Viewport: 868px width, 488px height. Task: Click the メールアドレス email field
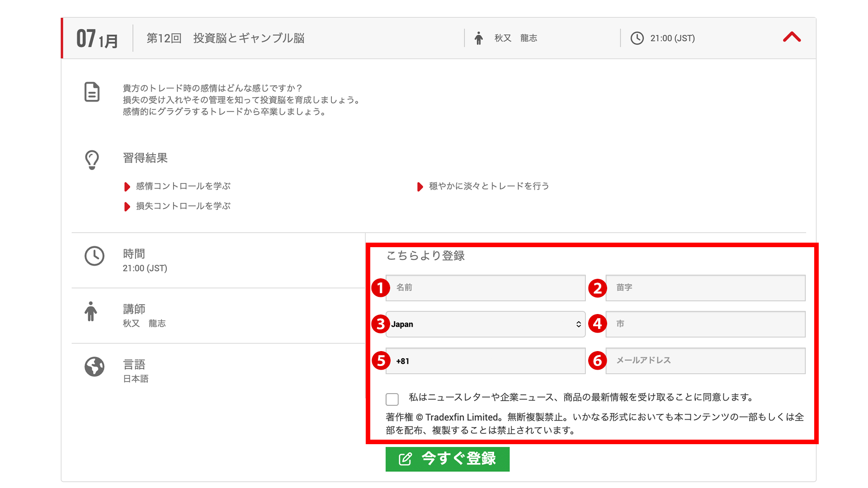705,361
